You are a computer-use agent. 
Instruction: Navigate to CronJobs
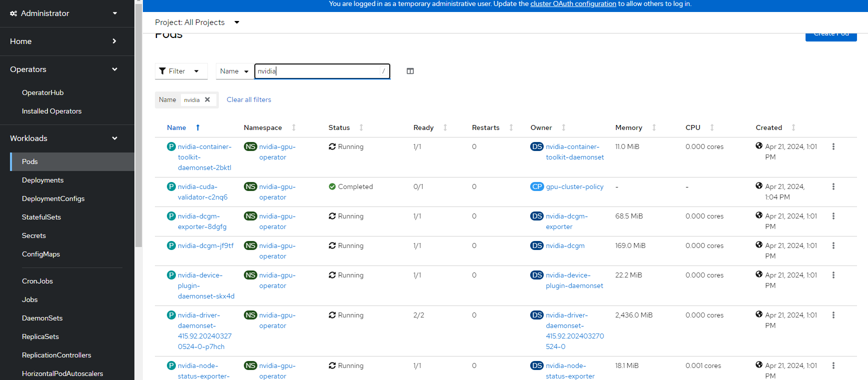click(x=37, y=281)
